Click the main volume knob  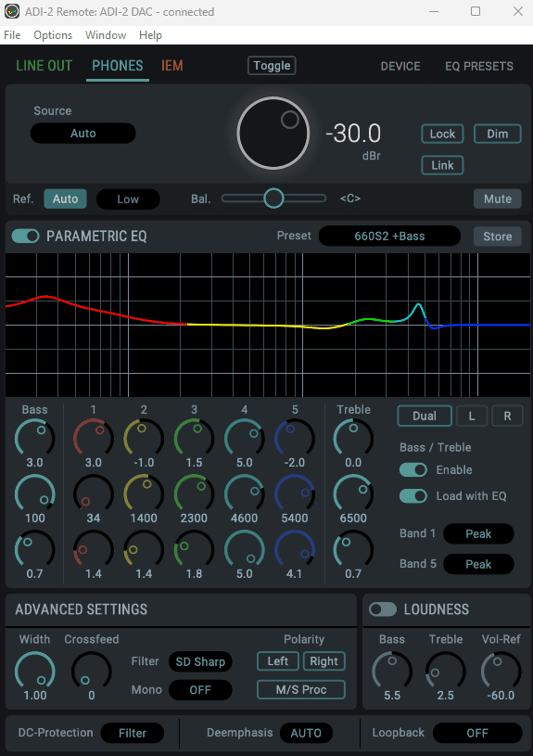[273, 133]
